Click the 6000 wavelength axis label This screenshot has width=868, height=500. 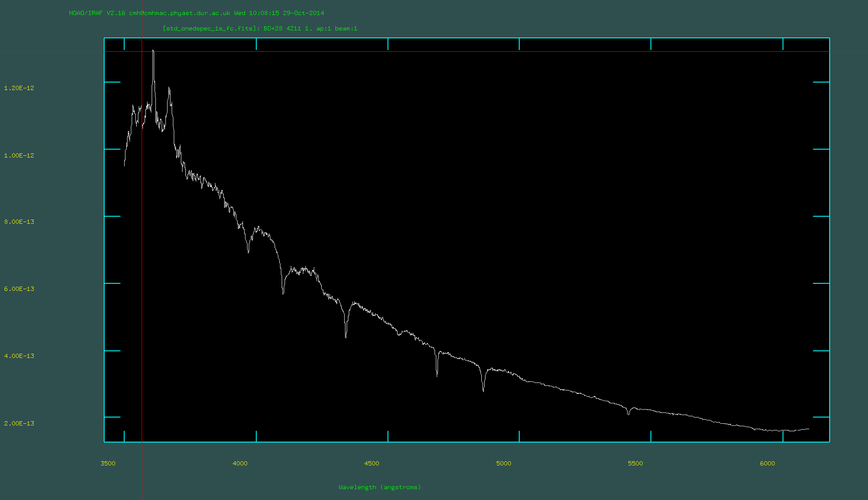click(768, 463)
